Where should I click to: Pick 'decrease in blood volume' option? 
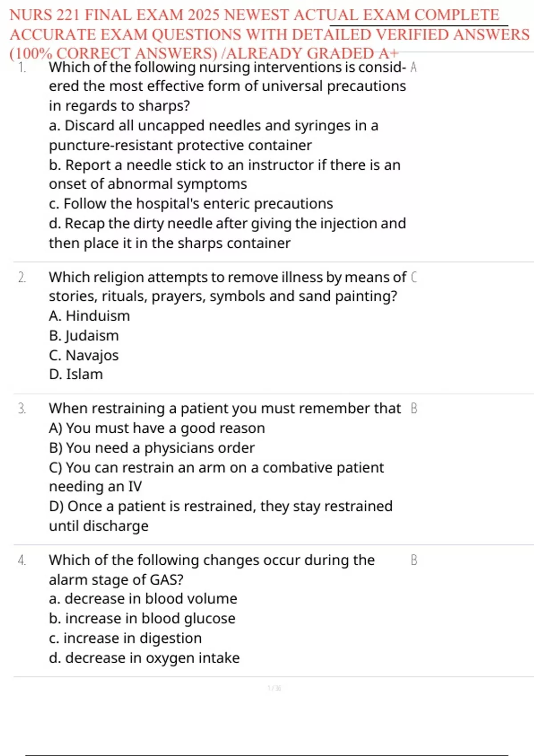[x=143, y=599]
